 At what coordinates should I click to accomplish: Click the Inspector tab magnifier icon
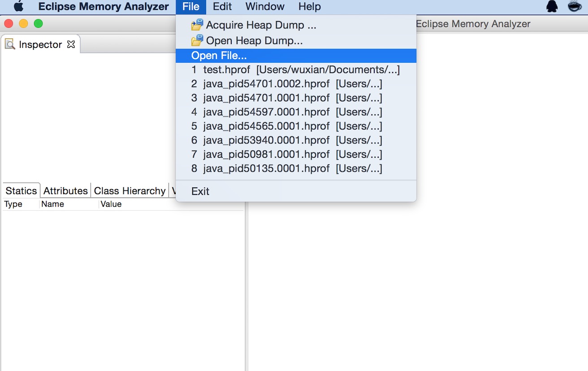pos(10,44)
